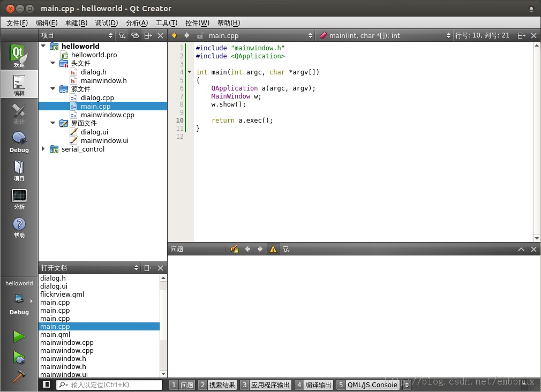Expand the serial_control project node
The image size is (541, 392).
pos(43,149)
